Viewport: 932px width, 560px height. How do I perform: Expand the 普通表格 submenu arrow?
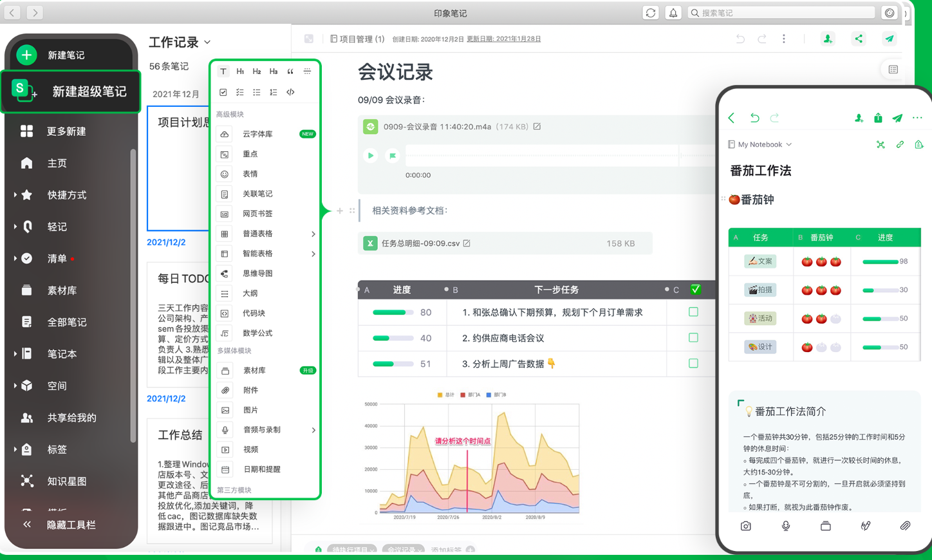pos(313,234)
